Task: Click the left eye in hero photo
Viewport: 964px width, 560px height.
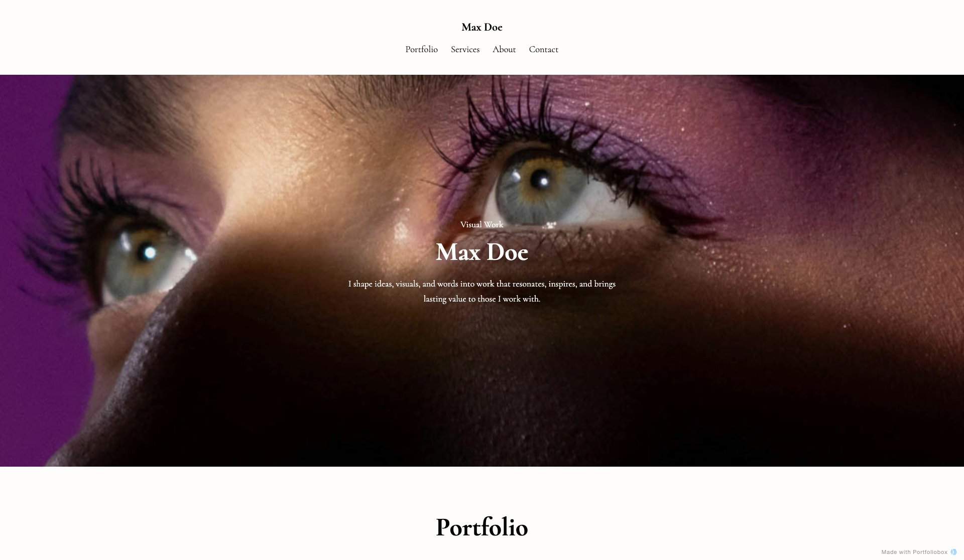Action: point(146,261)
